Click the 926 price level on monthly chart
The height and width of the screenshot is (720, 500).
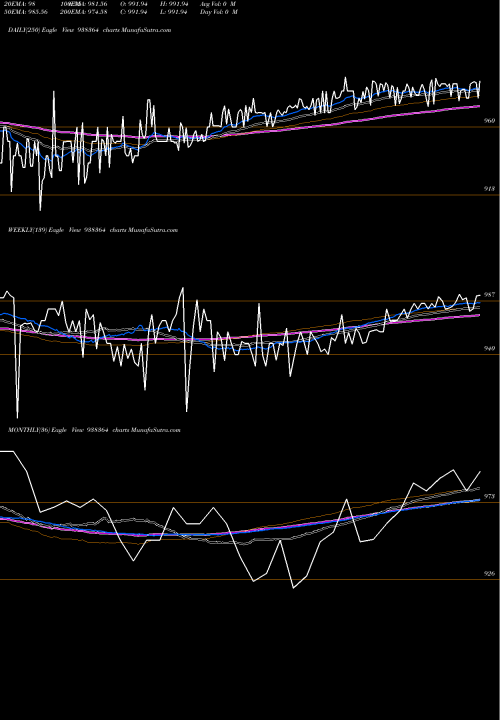pos(489,574)
